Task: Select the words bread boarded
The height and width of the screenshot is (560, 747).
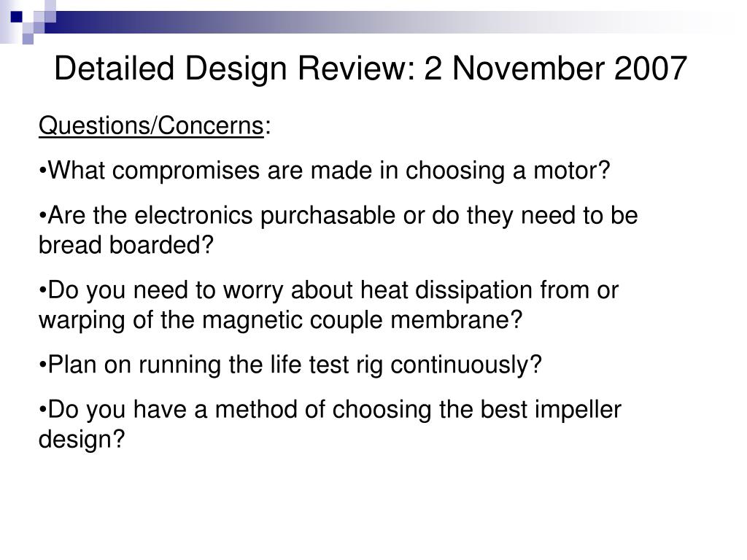Action: point(120,245)
